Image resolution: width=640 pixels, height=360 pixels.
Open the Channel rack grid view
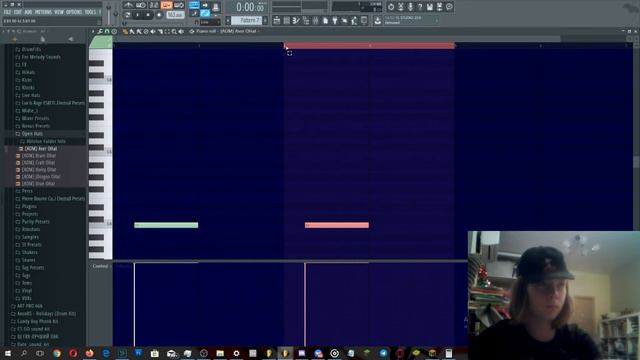point(287,20)
